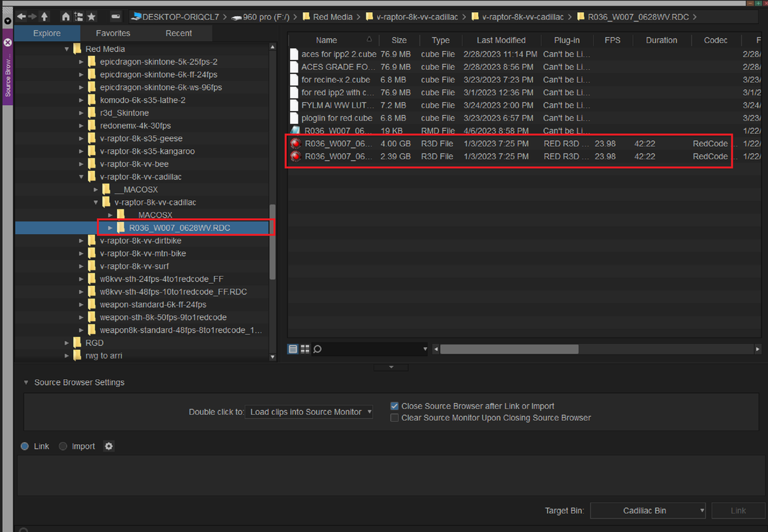Click the file icon of aces for ipp2 2.cube
This screenshot has width=768, height=532.
[x=294, y=54]
